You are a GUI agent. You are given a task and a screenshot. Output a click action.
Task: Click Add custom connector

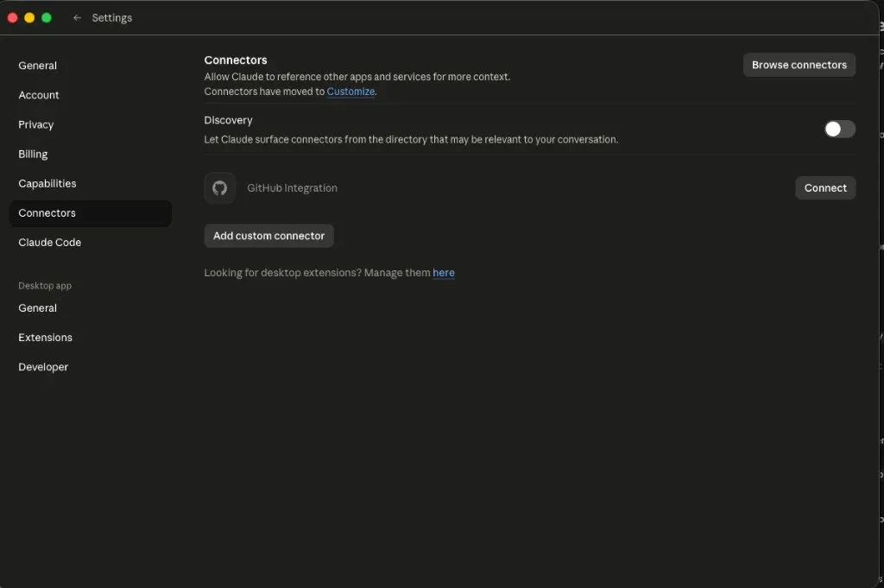point(269,236)
